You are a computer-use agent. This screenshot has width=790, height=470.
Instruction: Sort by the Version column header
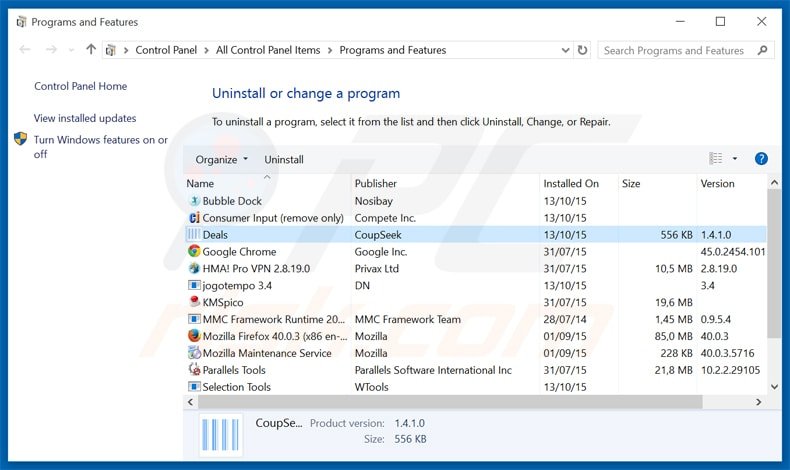point(732,183)
